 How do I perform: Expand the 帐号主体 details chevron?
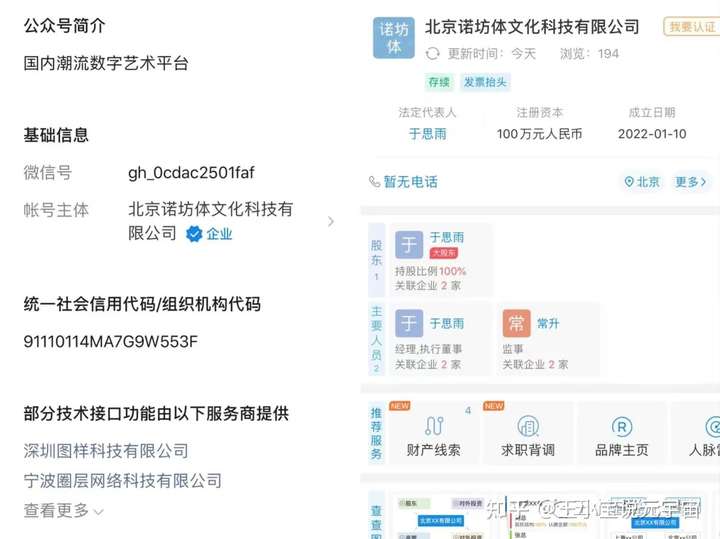pos(331,221)
